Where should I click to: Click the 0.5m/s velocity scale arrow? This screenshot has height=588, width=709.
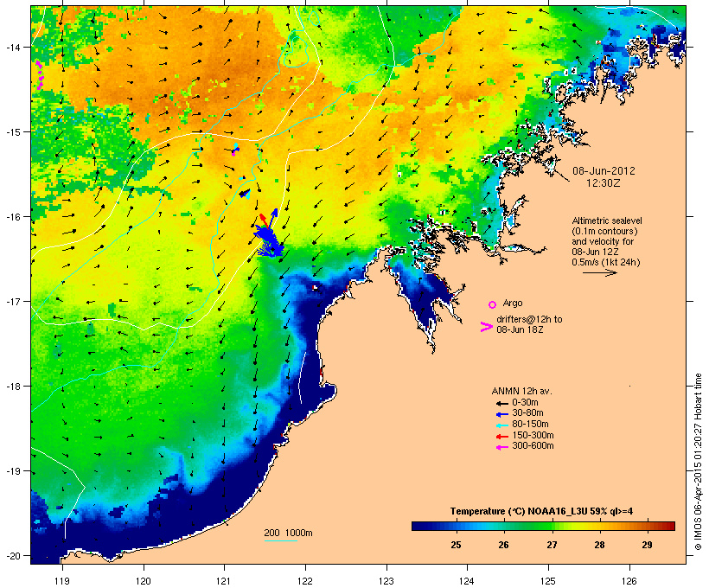[x=599, y=272]
